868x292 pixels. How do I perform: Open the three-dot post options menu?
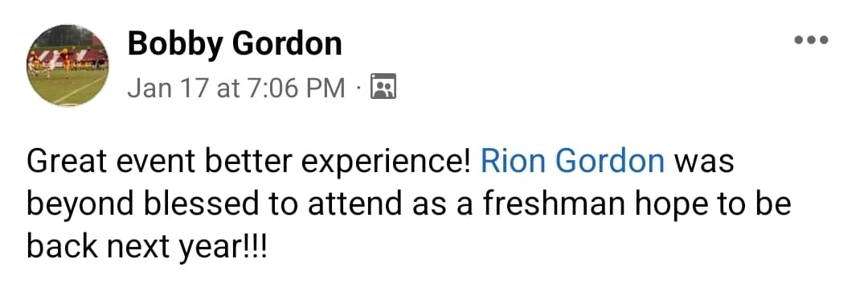point(811,40)
